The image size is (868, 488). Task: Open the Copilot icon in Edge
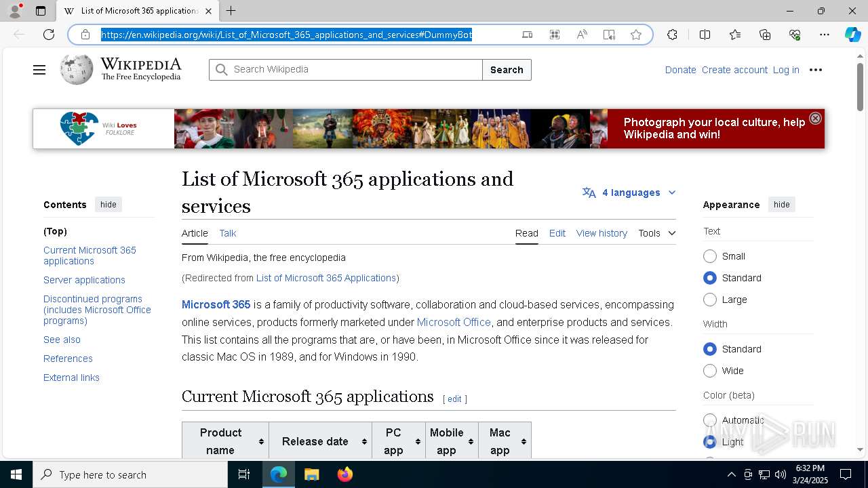pyautogui.click(x=852, y=35)
